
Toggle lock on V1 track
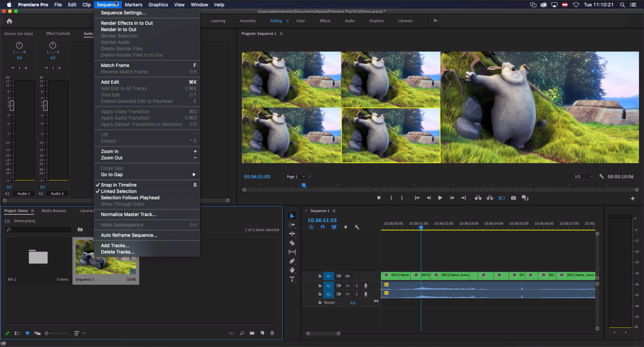(320, 276)
